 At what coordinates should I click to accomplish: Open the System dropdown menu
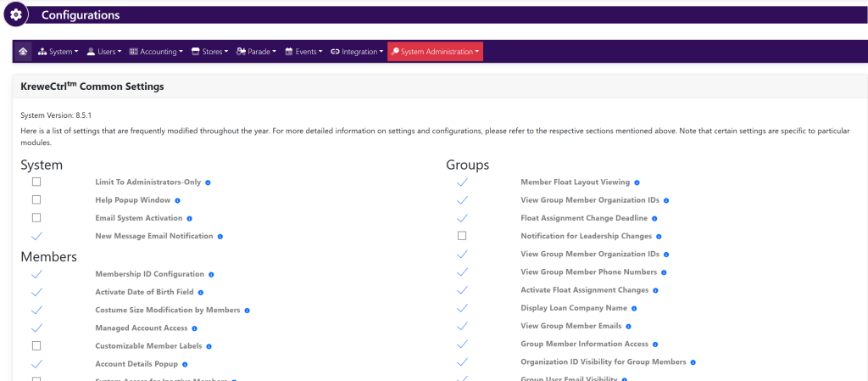58,52
